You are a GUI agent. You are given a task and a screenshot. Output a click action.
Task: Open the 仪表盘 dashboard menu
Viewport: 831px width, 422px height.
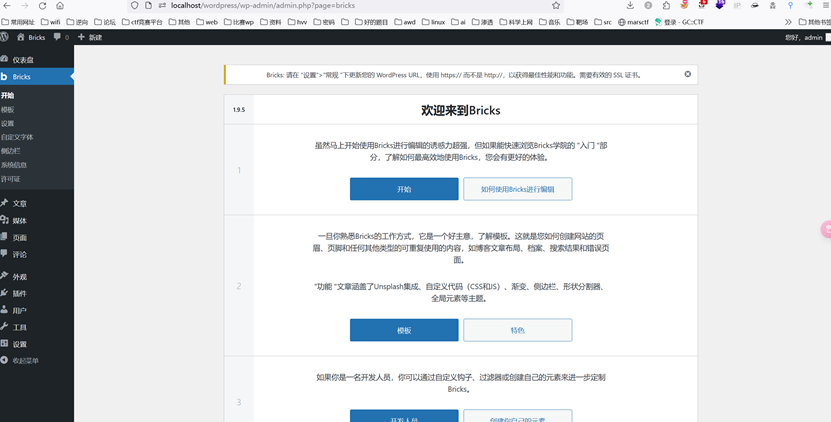37,60
